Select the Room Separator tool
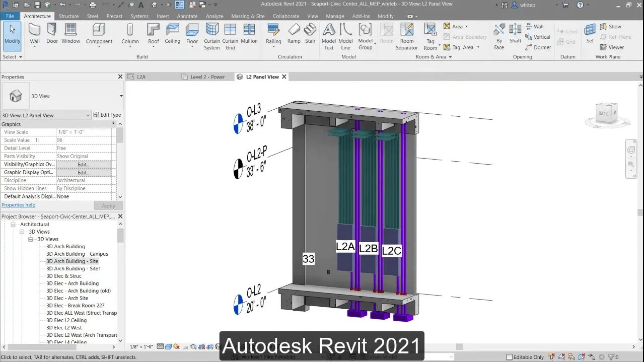The image size is (644, 362). click(x=407, y=36)
